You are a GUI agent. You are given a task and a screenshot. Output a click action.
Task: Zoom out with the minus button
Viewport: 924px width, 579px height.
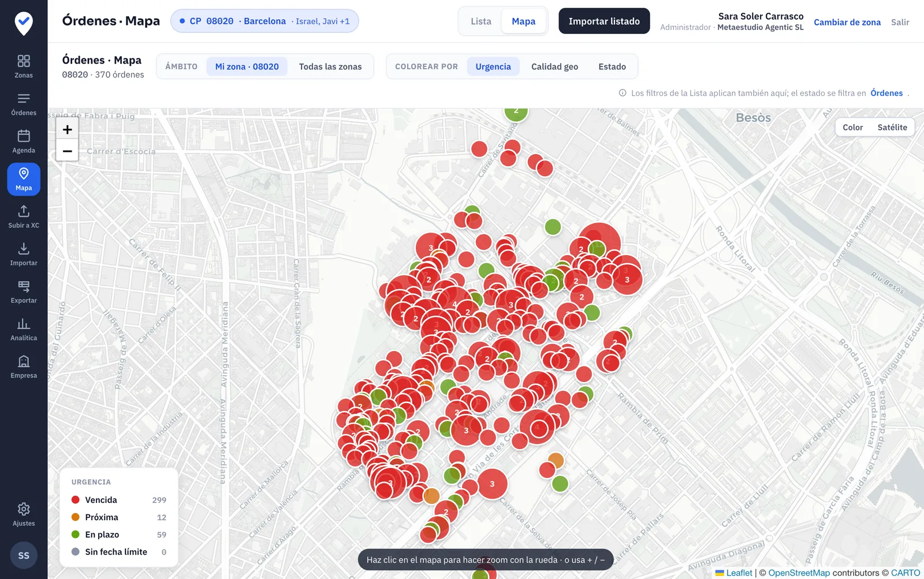pos(68,151)
